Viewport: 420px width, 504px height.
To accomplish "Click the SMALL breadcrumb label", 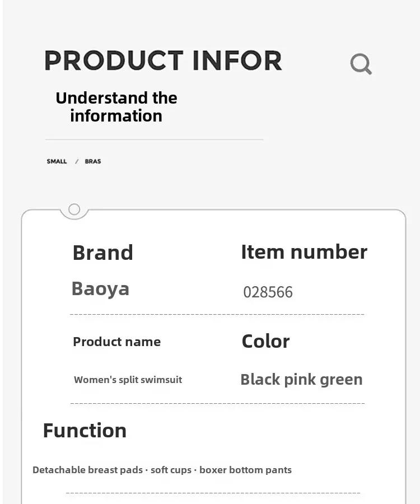I will (57, 161).
